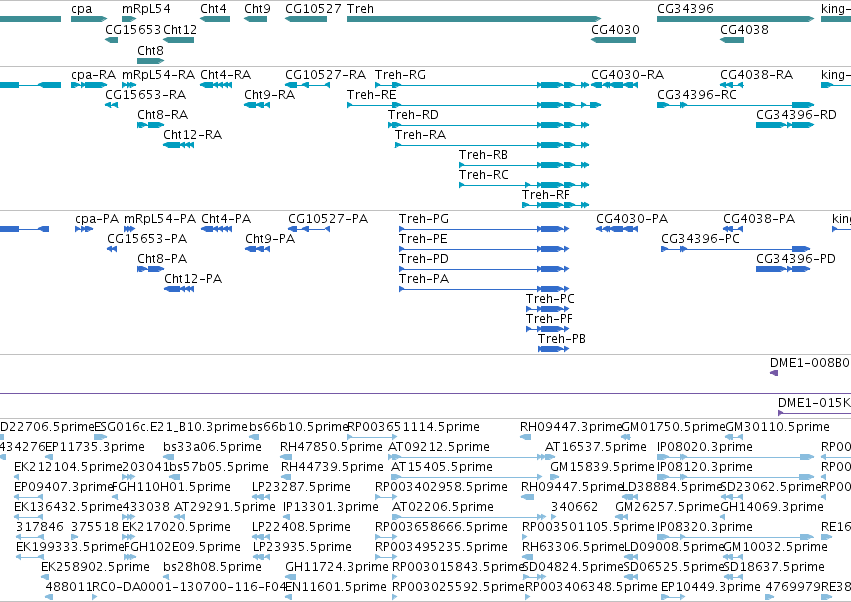
Task: Click the CG4038 gene label
Action: tap(744, 29)
